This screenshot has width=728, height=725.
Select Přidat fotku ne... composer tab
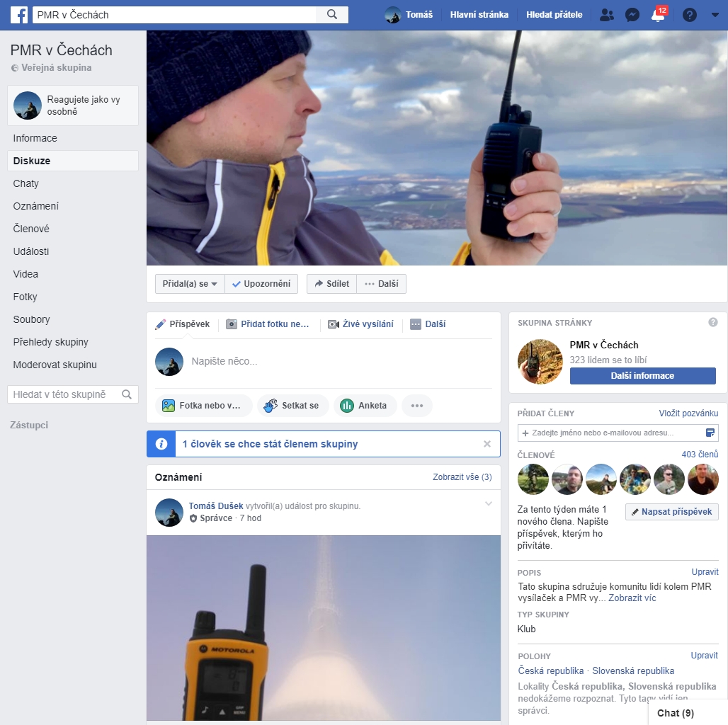(x=268, y=324)
